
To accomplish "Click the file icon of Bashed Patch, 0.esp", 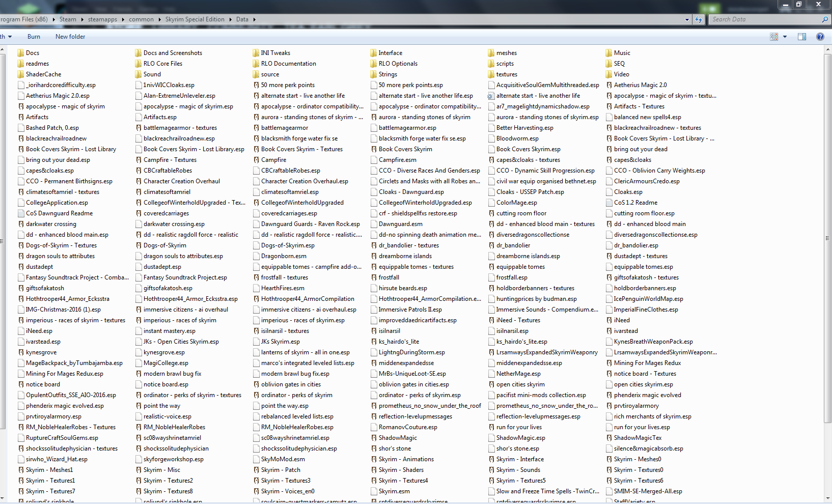I will coord(21,128).
